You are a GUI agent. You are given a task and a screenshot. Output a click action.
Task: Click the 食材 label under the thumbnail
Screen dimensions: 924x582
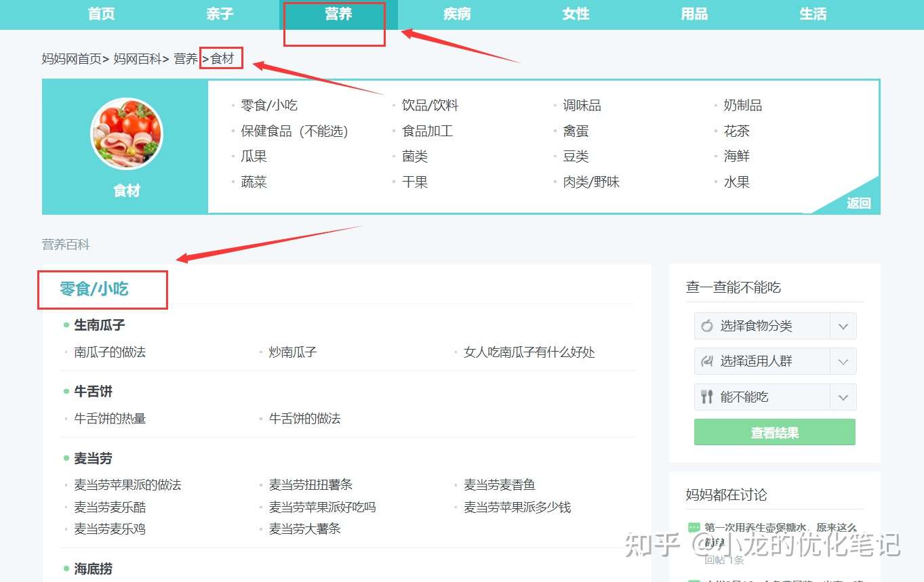pos(127,191)
